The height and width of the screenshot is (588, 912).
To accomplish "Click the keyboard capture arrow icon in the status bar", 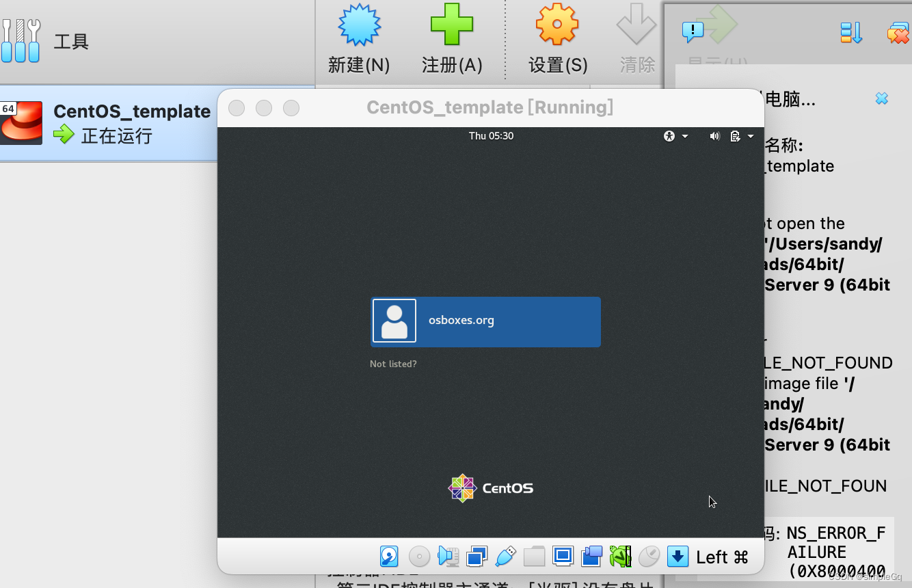I will [678, 557].
